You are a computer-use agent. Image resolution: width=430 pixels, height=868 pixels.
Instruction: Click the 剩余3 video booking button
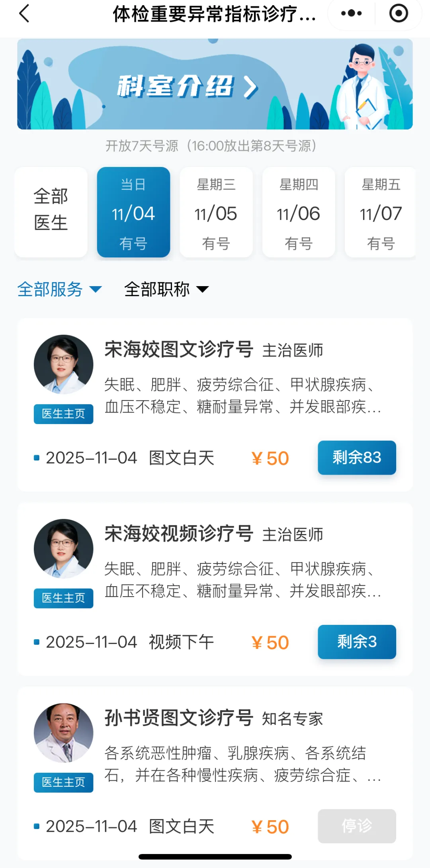(x=357, y=642)
